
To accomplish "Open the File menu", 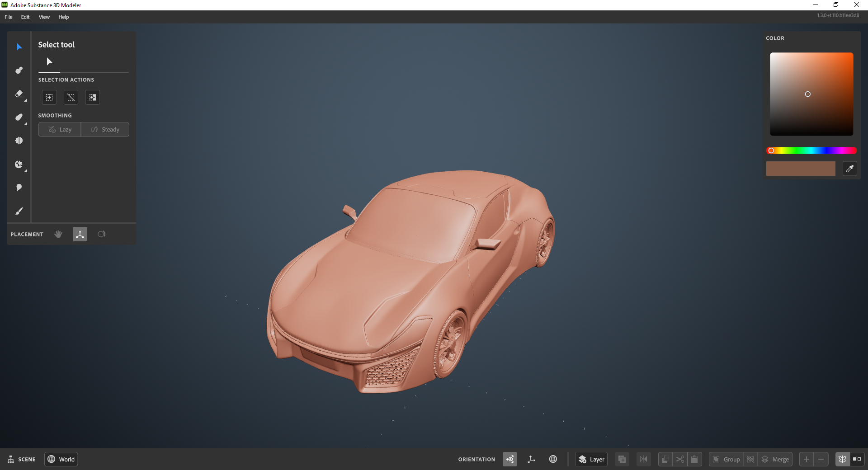I will [x=9, y=17].
